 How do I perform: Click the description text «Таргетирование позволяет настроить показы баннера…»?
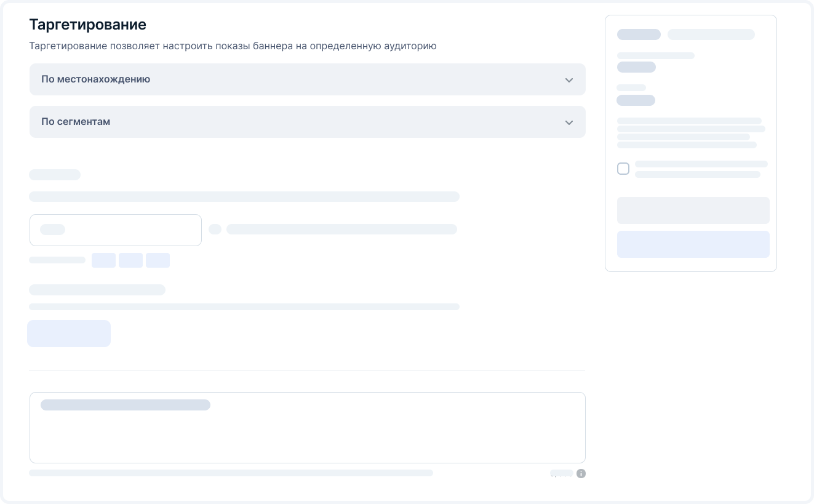click(x=233, y=46)
